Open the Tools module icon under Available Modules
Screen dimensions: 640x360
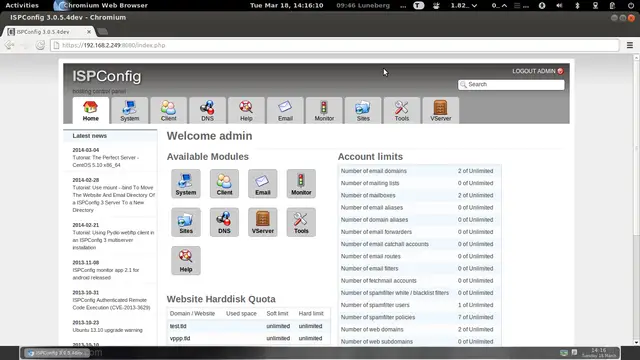click(301, 222)
